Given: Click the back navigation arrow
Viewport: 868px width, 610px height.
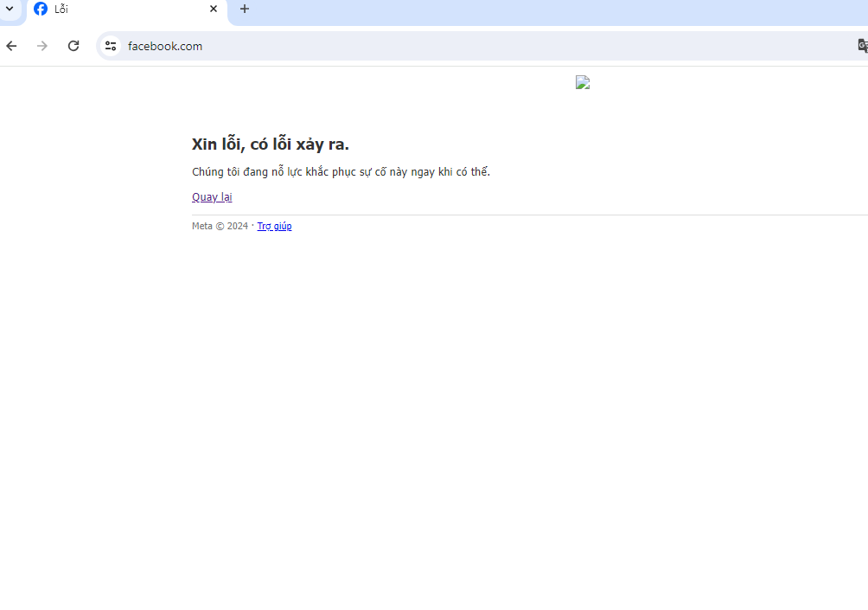Looking at the screenshot, I should point(11,46).
